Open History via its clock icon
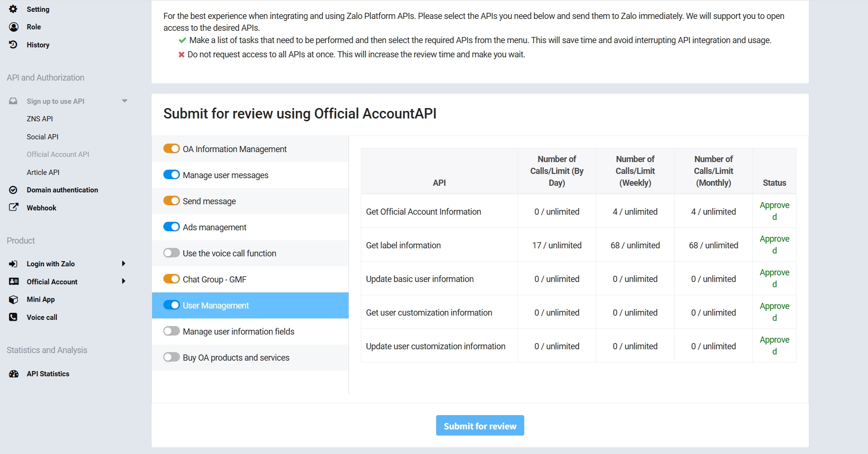The height and width of the screenshot is (454, 868). [x=13, y=45]
